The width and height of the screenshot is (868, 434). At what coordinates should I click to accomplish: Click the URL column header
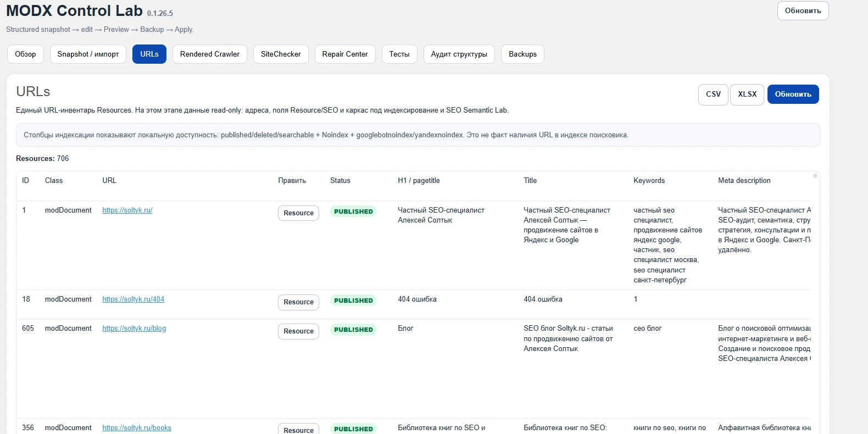(x=109, y=180)
